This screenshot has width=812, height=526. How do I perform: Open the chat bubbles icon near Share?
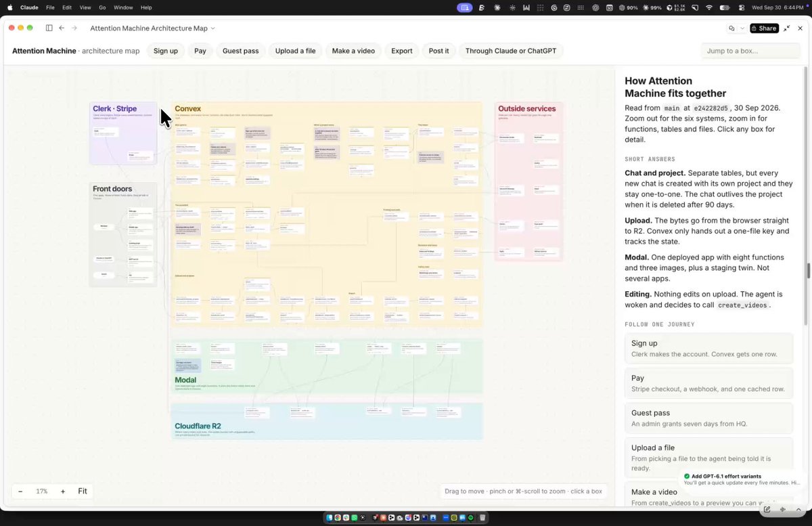pos(731,28)
